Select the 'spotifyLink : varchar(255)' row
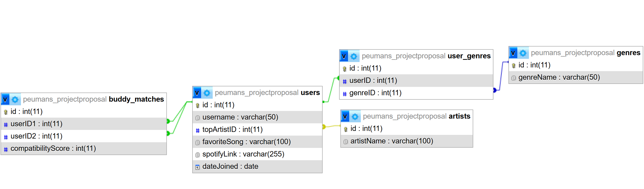The width and height of the screenshot is (644, 189). tap(258, 154)
